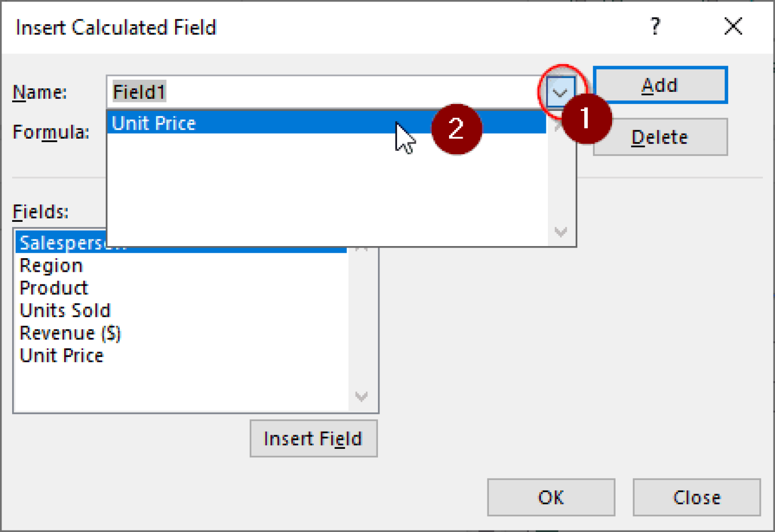Confirm the dialog with OK

point(550,497)
